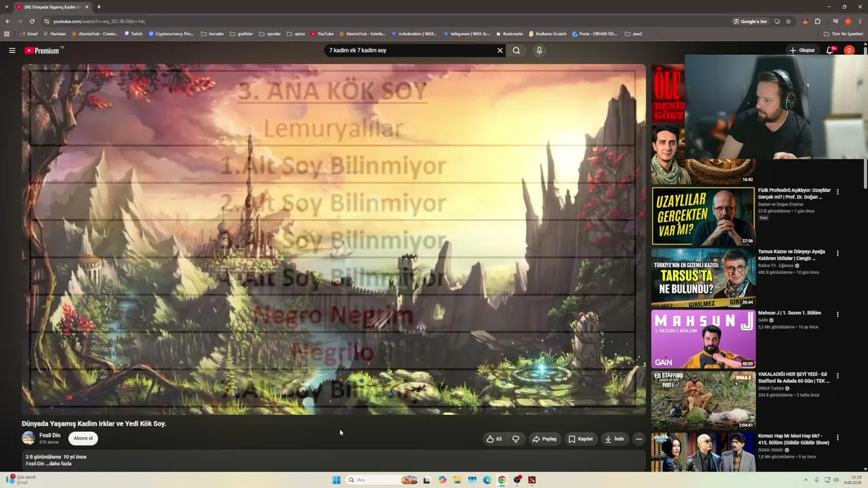
Task: Open the oyunlar bookmark folder
Action: (x=270, y=34)
